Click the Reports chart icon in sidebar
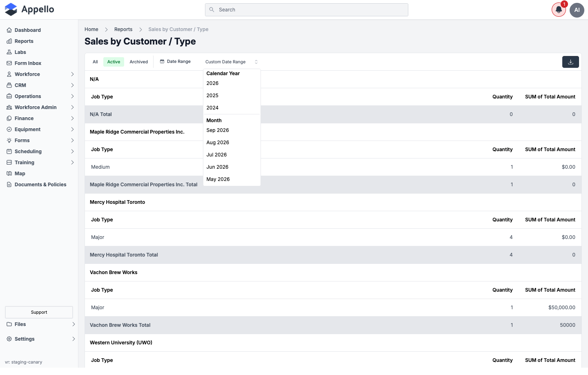Screen dimensions: 588x375 [x=9, y=41]
